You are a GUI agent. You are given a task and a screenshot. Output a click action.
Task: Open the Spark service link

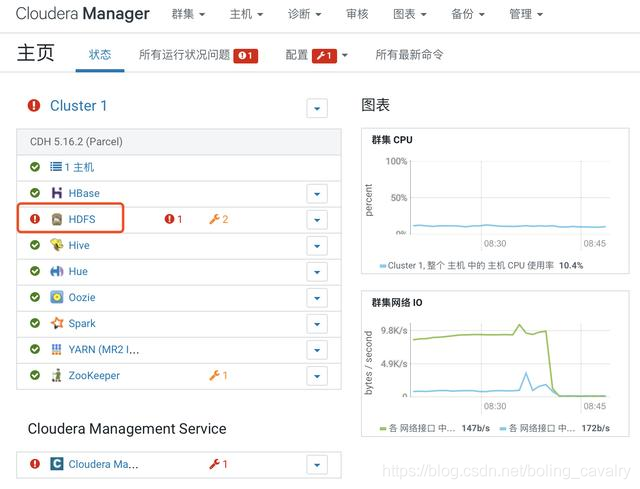click(x=82, y=323)
